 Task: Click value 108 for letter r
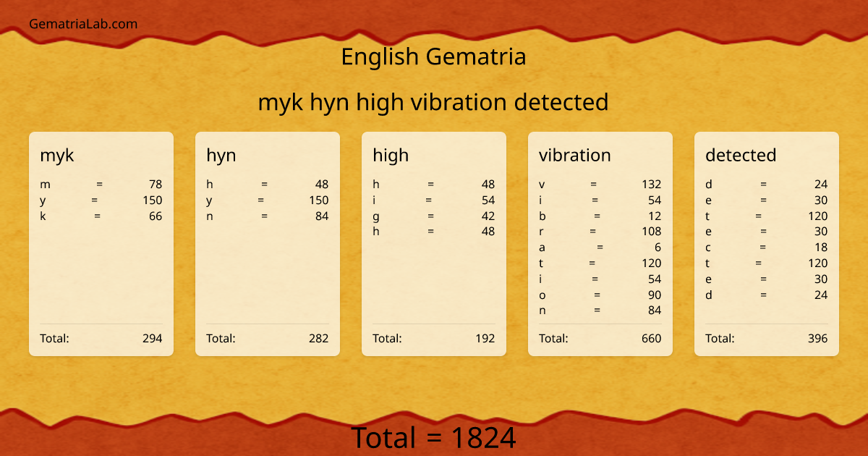pyautogui.click(x=652, y=232)
